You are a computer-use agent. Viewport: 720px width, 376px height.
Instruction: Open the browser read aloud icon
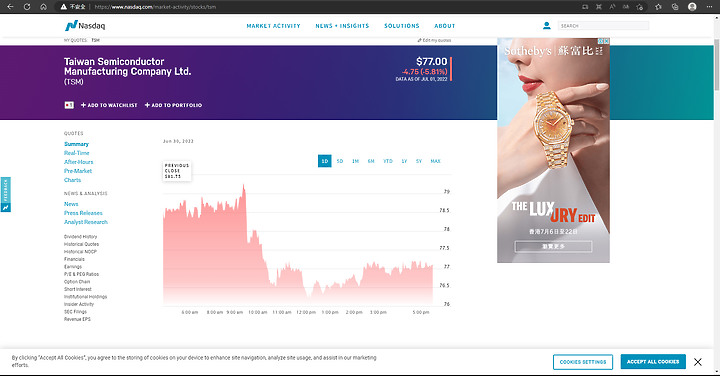[x=612, y=7]
